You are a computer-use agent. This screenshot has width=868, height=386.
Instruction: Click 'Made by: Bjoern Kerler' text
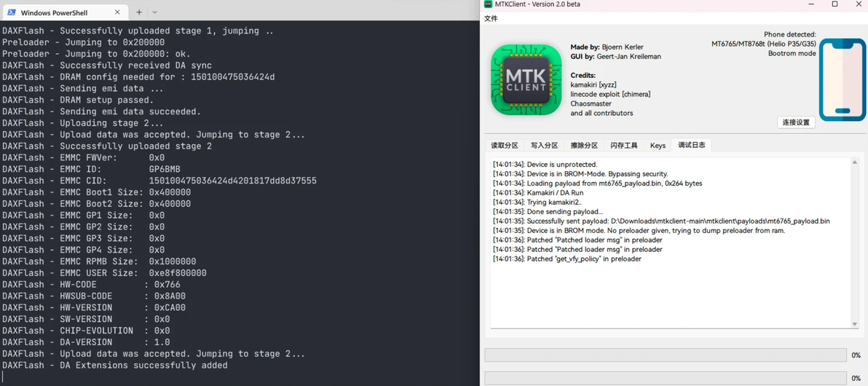pyautogui.click(x=607, y=47)
